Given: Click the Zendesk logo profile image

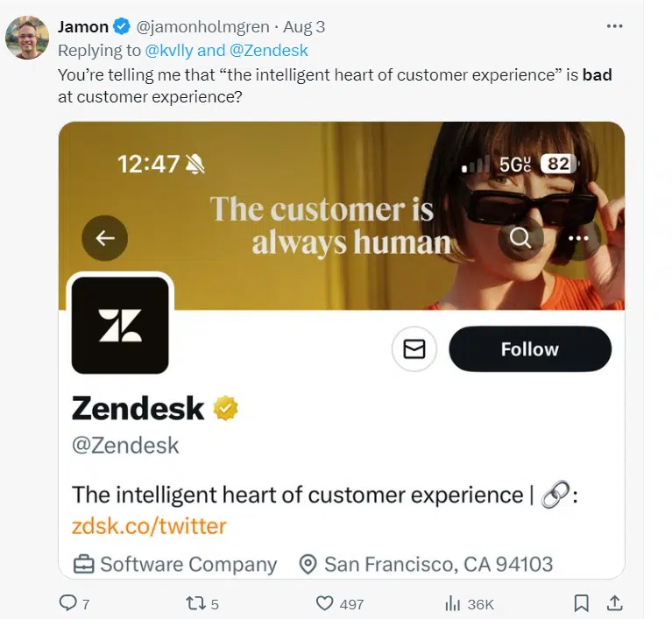Looking at the screenshot, I should pyautogui.click(x=120, y=325).
